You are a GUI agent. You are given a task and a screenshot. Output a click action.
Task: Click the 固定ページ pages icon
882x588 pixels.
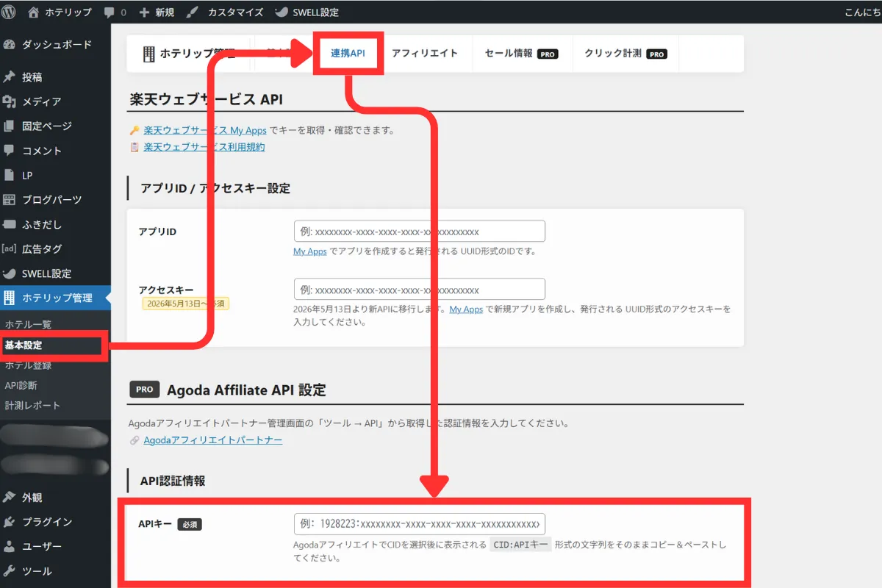(x=10, y=126)
